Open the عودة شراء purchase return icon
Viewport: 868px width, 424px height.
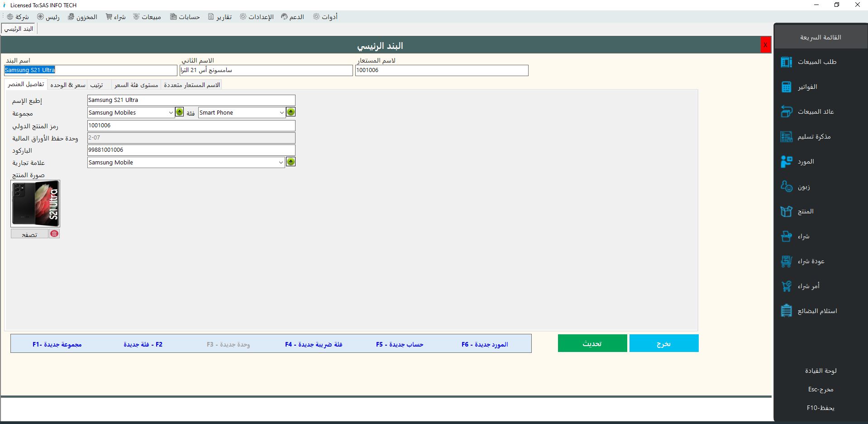tap(787, 261)
